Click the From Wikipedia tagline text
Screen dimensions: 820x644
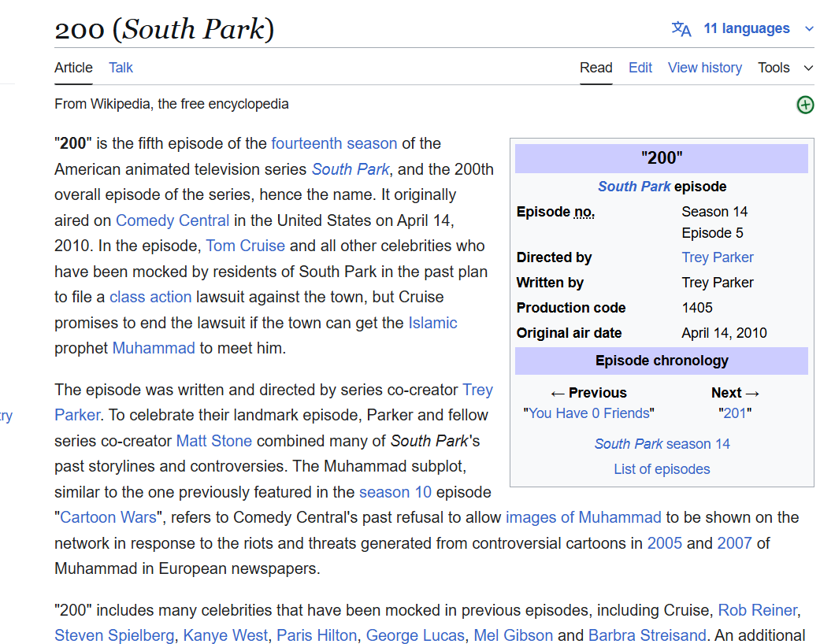point(172,104)
